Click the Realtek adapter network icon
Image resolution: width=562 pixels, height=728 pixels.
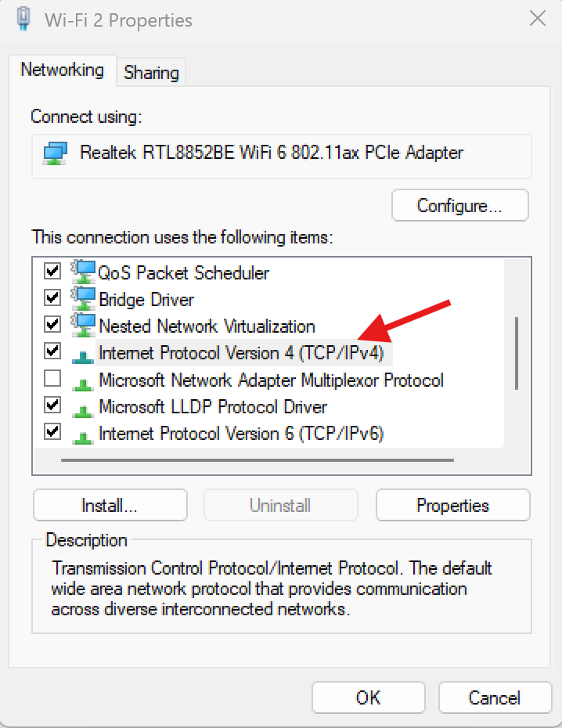click(x=55, y=153)
